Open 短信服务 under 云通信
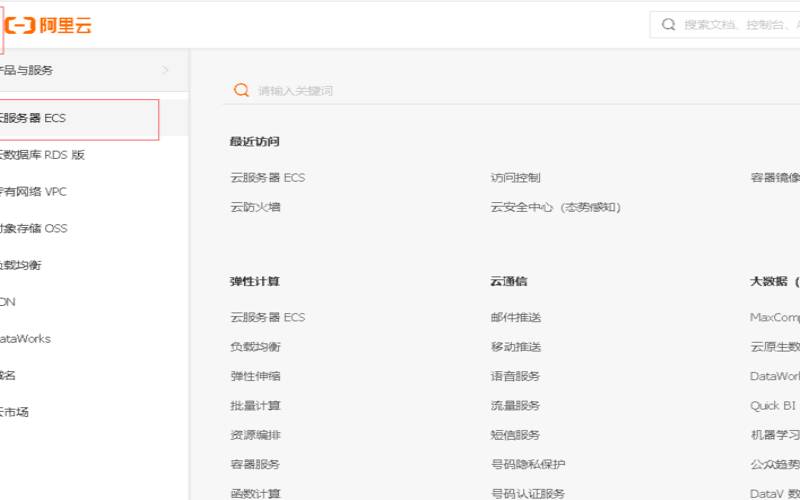The image size is (800, 500). coord(515,435)
